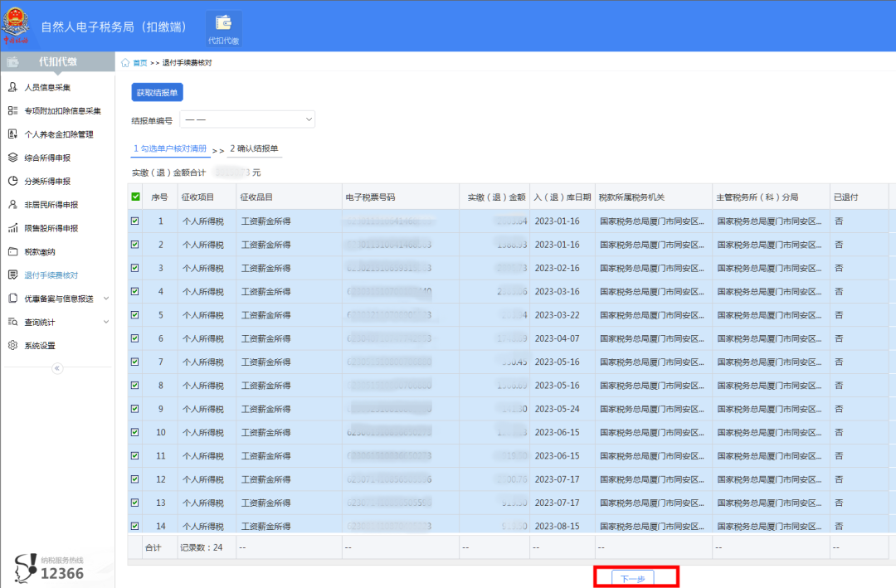
Task: Click the 综合所得申报 layers icon
Action: pos(12,157)
